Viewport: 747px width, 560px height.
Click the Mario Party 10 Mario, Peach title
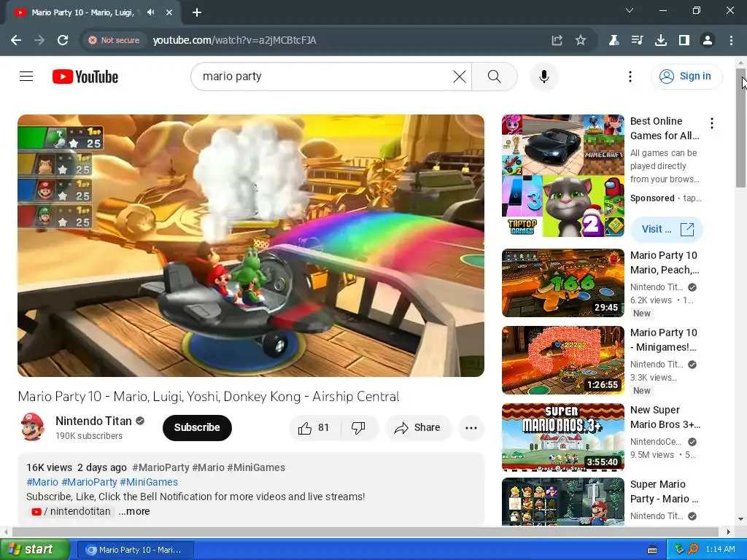tap(665, 262)
